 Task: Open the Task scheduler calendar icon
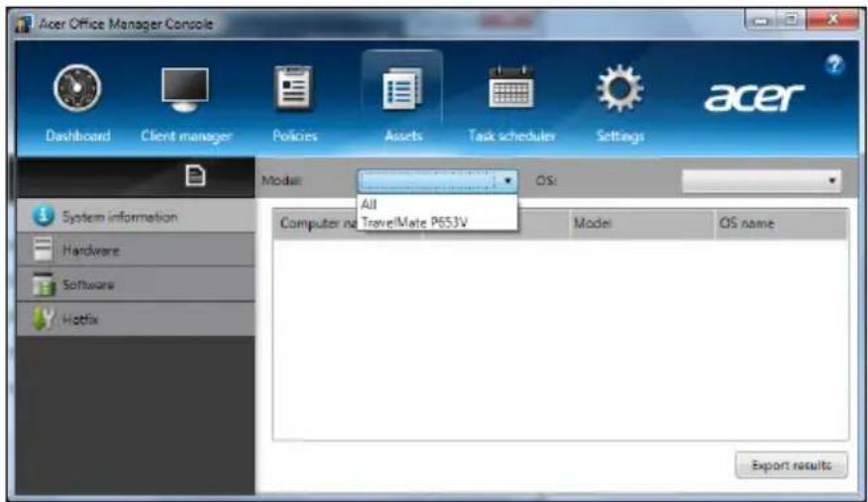click(511, 93)
